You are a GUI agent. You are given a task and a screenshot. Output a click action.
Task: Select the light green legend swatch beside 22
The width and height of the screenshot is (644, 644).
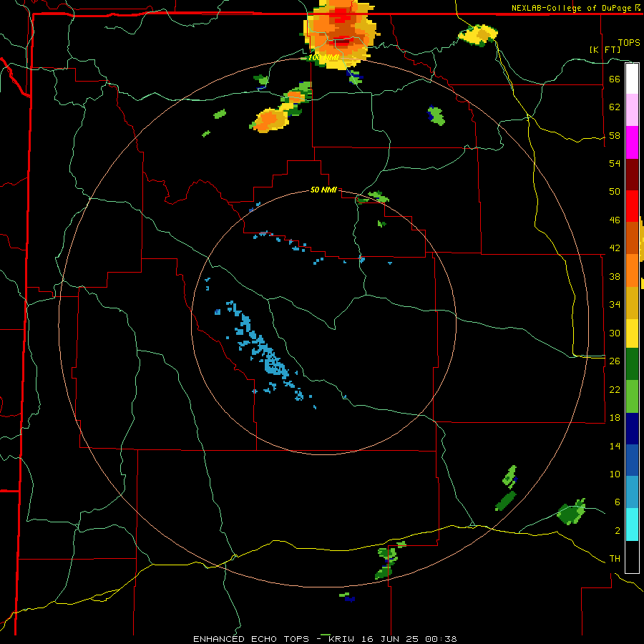tap(632, 396)
